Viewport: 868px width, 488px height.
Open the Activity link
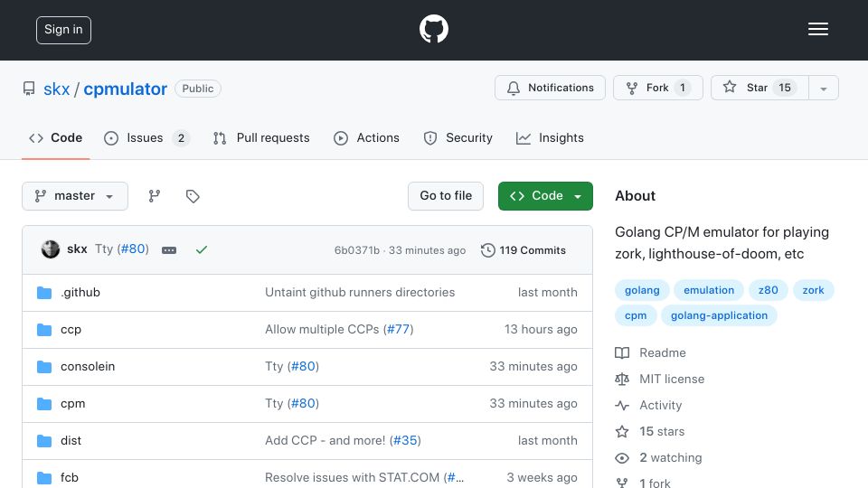[660, 405]
